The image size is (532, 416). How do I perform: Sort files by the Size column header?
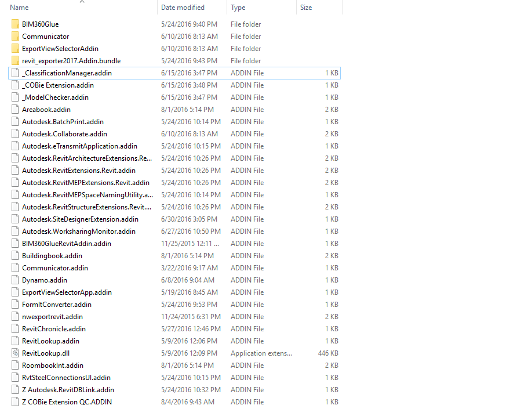pyautogui.click(x=305, y=8)
